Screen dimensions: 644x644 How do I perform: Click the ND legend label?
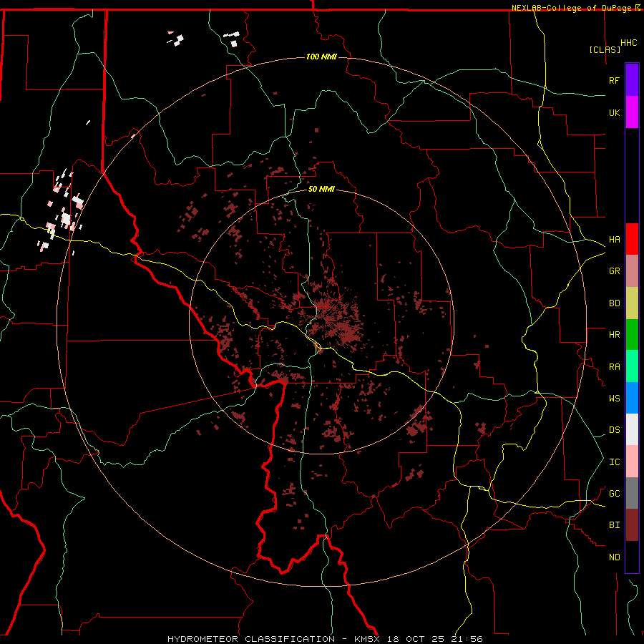point(615,557)
